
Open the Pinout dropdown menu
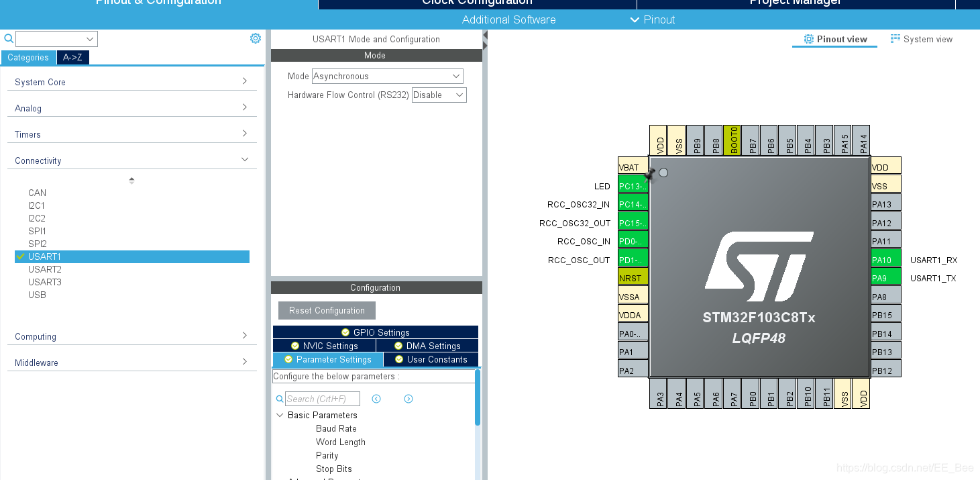click(x=653, y=19)
